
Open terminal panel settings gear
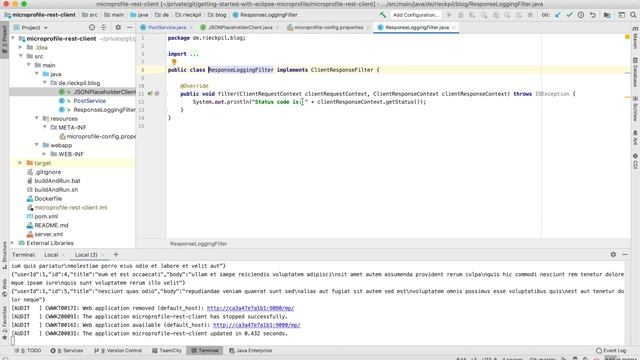pos(613,254)
